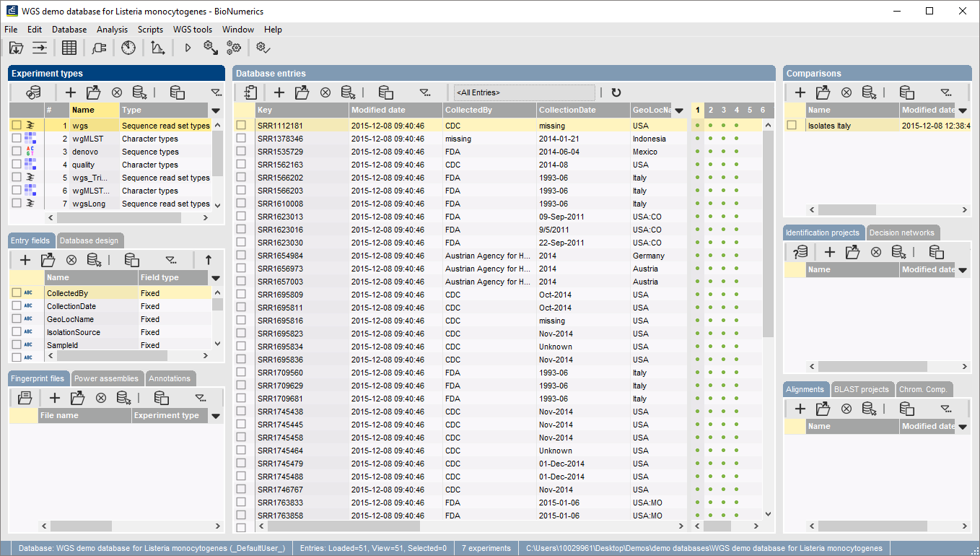
Task: Open the All Entries view dropdown
Action: (524, 92)
